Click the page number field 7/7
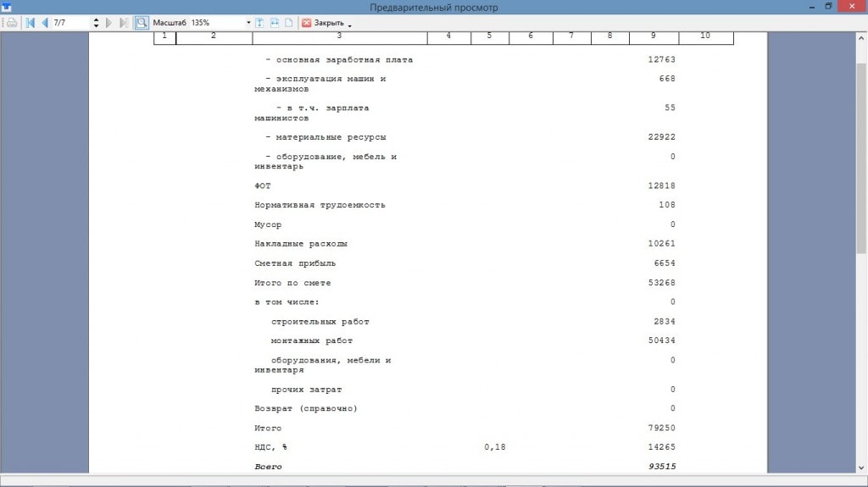The image size is (868, 487). point(71,23)
